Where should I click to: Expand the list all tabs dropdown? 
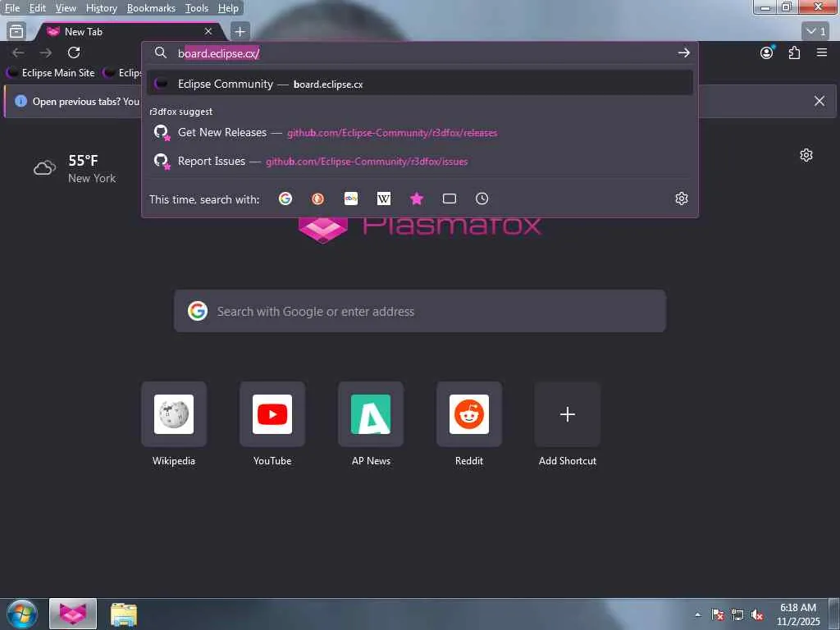[x=815, y=32]
